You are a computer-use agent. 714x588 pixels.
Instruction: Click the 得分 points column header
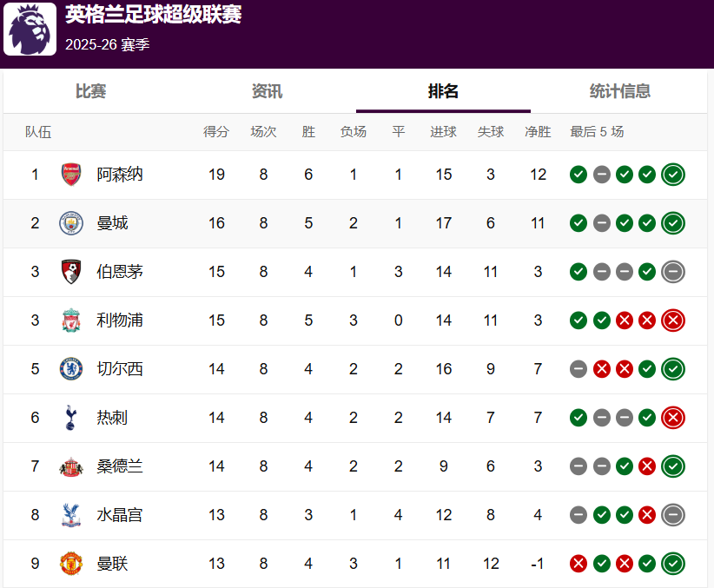tap(216, 132)
